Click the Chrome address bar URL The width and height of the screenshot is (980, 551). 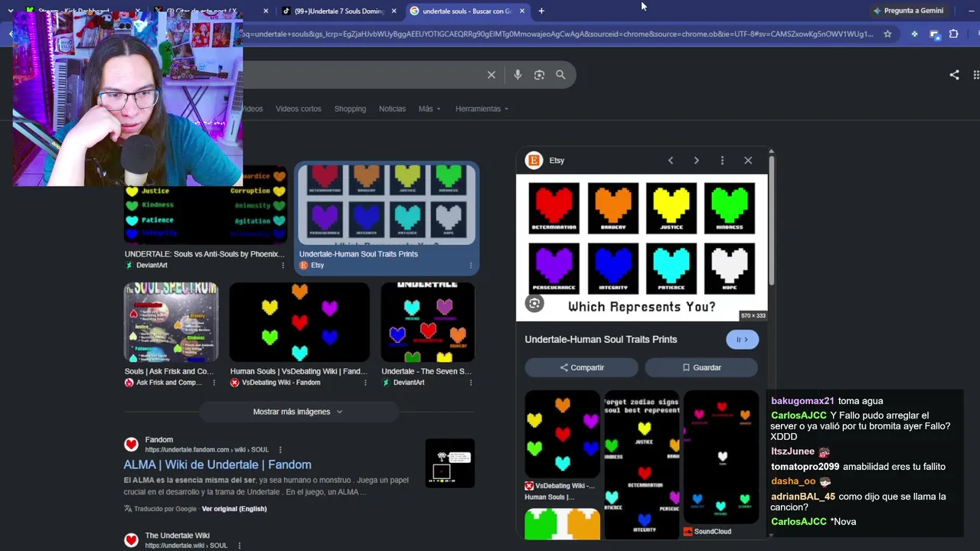[x=559, y=34]
